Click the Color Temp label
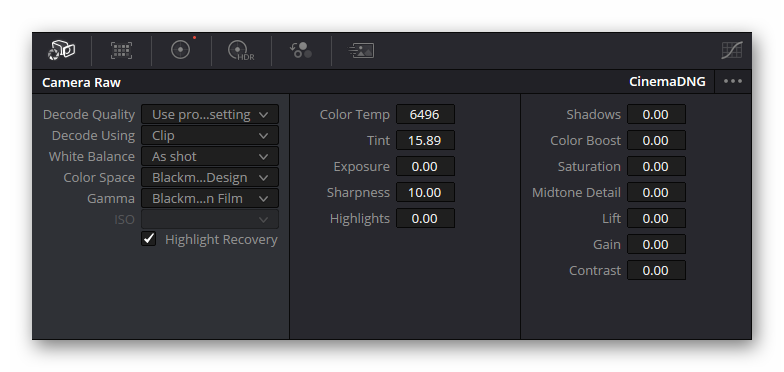 pos(354,114)
